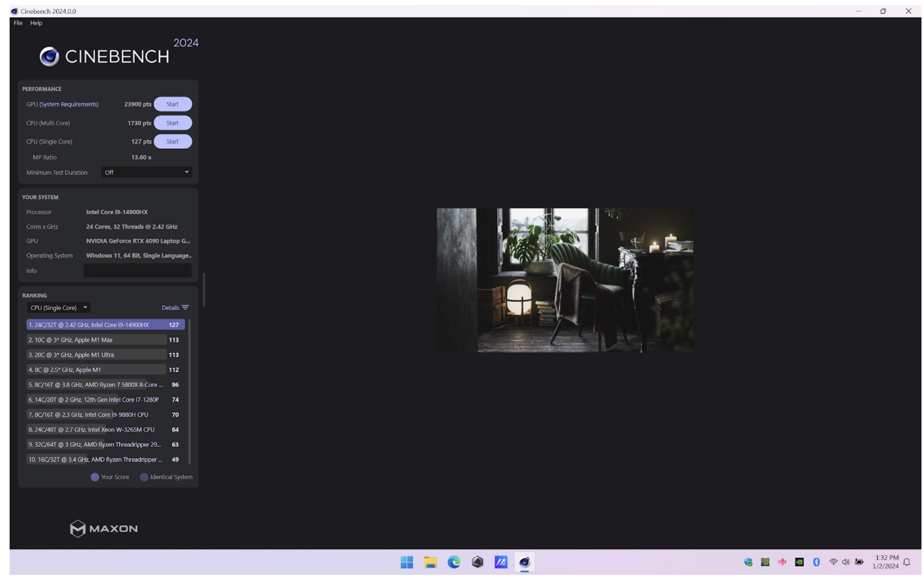924x581 pixels.
Task: Click the multi core score '1730 pts'
Action: (139, 123)
